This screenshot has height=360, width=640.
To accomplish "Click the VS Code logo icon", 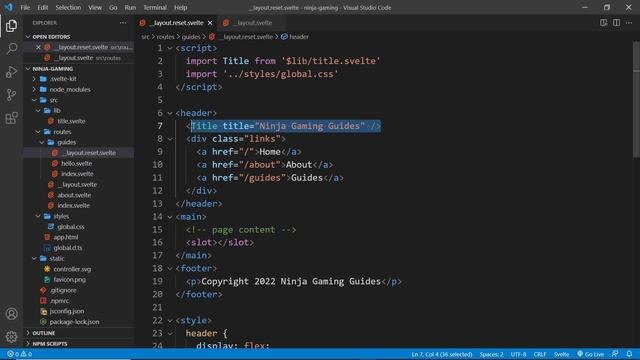I will 9,7.
